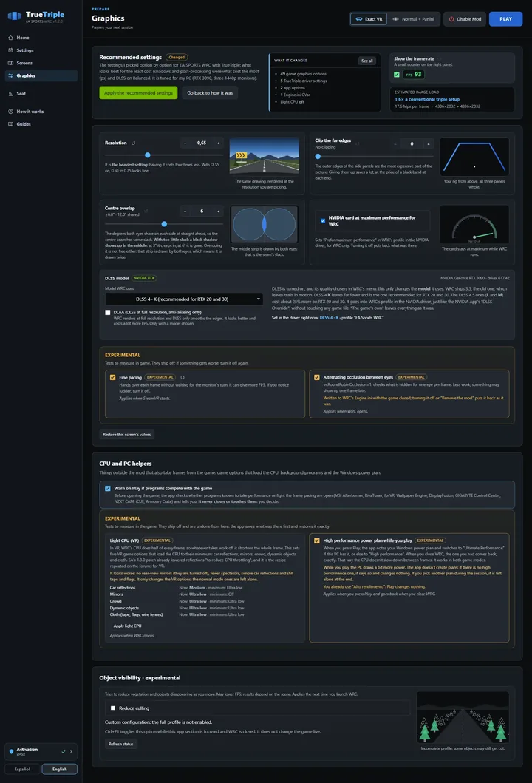Click the Exact VR headset icon
Viewport: 532px width, 783px height.
click(x=359, y=19)
